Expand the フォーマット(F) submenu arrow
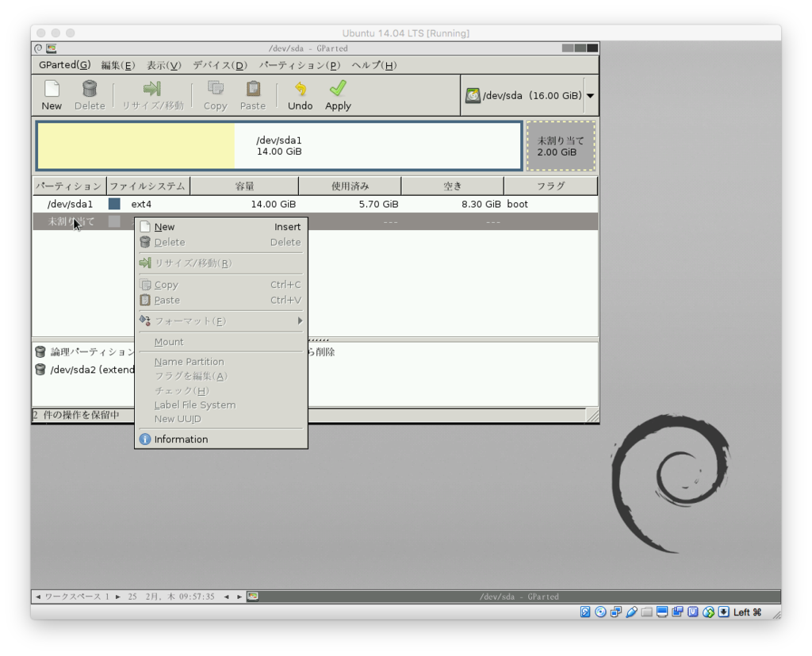Screen dimensions: 812x656 coord(300,321)
